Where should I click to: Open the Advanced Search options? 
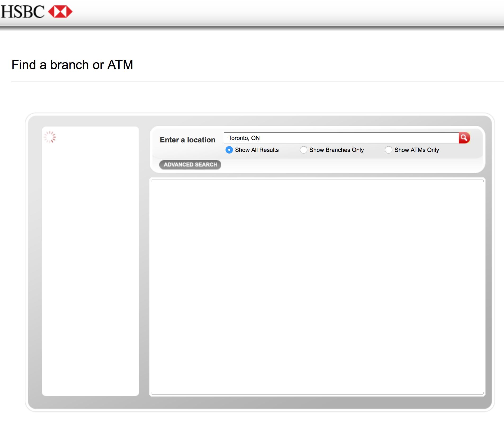click(190, 165)
